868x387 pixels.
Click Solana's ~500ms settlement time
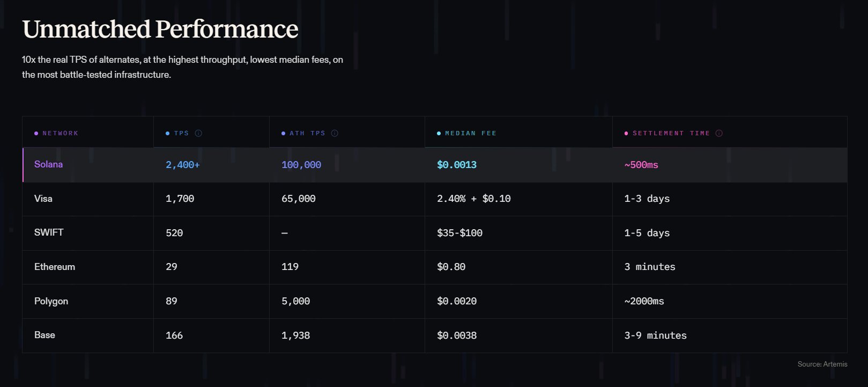pyautogui.click(x=641, y=165)
